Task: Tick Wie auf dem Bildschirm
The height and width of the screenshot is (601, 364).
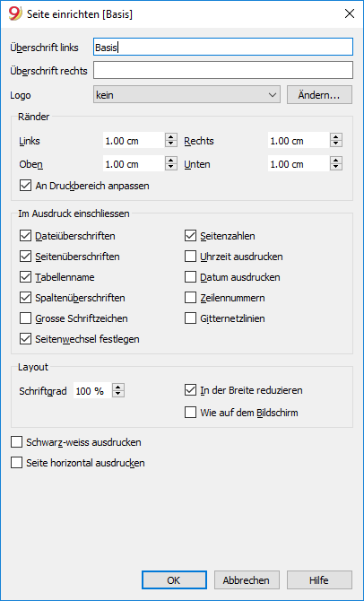Action: click(x=190, y=413)
